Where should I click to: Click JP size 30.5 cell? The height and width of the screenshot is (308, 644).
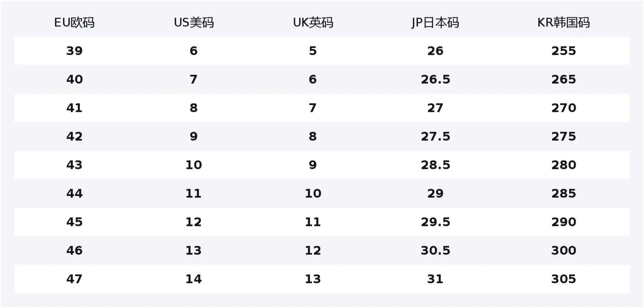[x=435, y=250]
